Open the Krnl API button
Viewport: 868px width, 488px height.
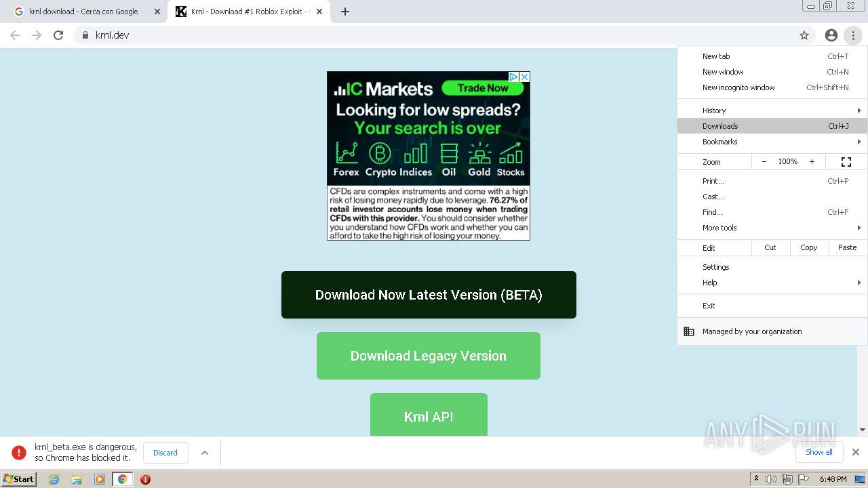coord(429,415)
